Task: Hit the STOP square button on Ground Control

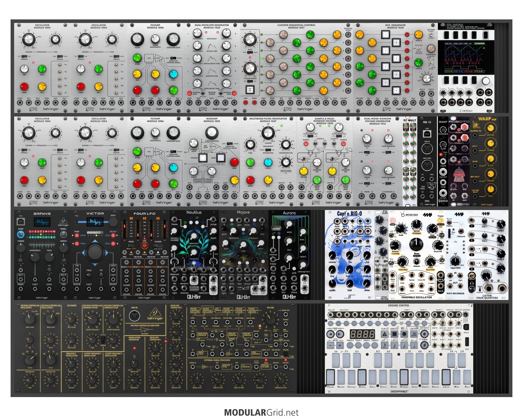Action: [x=395, y=334]
